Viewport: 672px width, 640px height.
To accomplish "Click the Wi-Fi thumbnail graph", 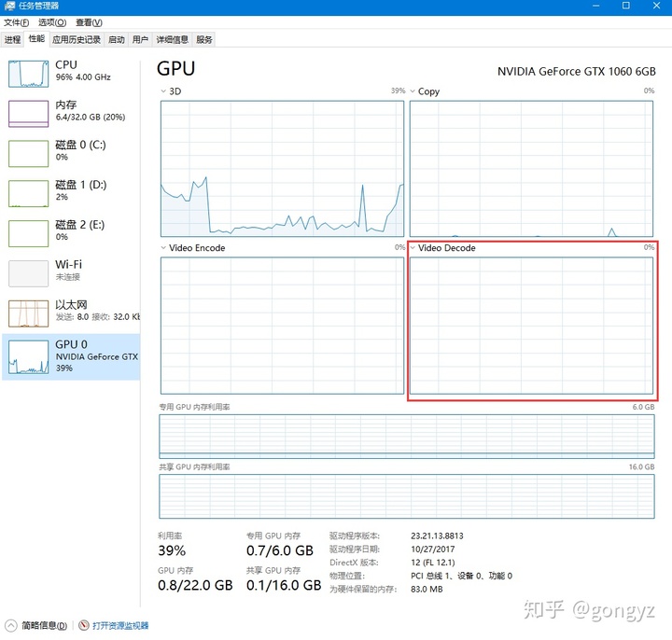I will pyautogui.click(x=28, y=273).
